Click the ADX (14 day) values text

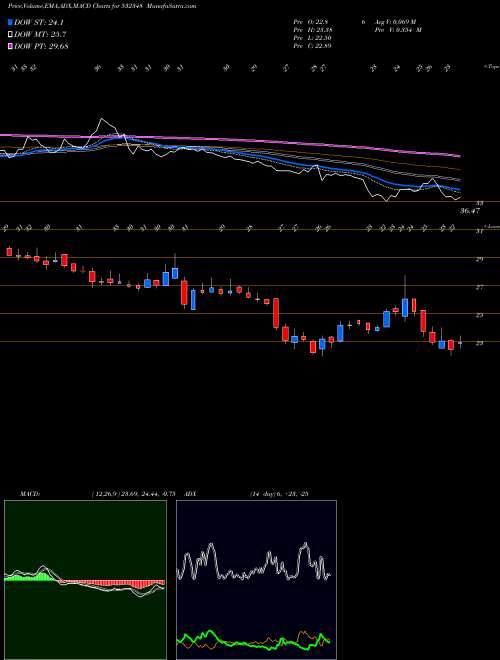click(x=279, y=493)
